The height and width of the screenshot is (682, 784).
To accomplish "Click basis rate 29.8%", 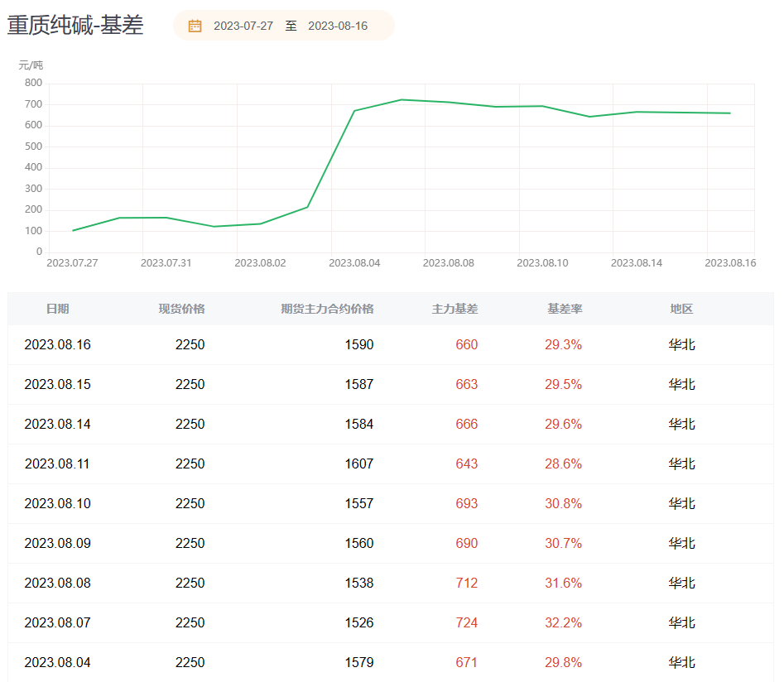I will pos(564,662).
